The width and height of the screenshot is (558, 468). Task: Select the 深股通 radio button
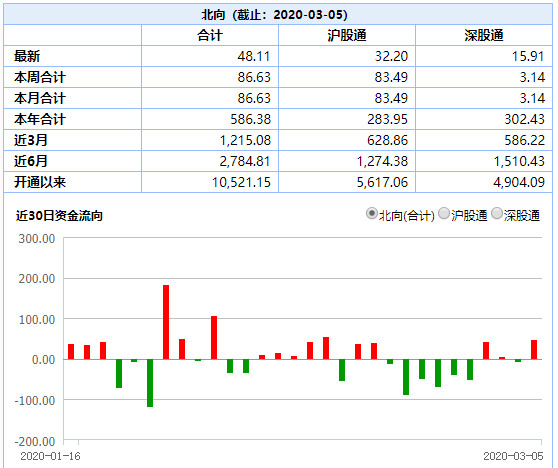point(496,214)
